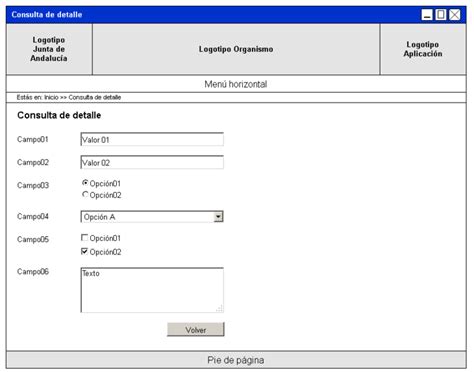Maximize the Consulta de detalle window
The width and height of the screenshot is (474, 372).
click(441, 15)
